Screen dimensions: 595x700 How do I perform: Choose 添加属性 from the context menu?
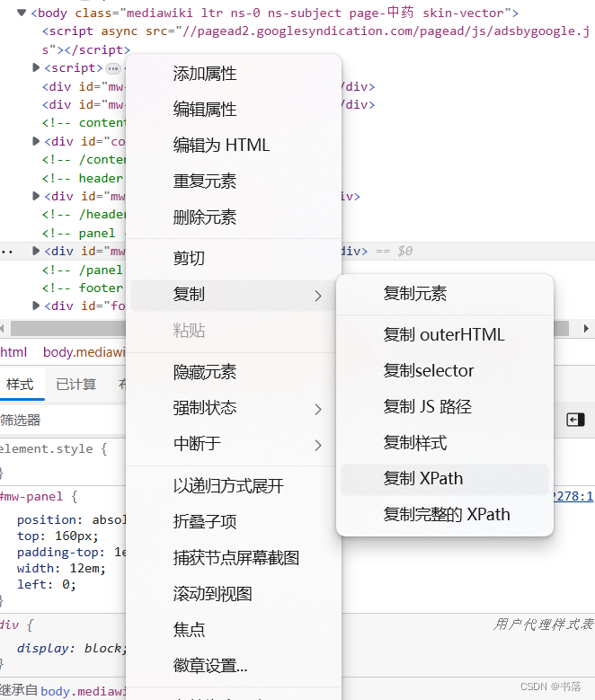(x=234, y=74)
